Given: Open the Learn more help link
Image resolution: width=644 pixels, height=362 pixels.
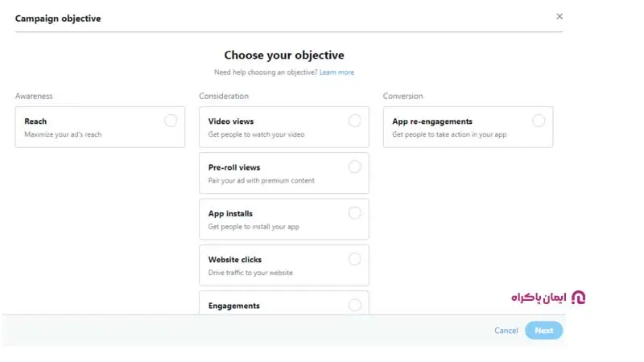Looking at the screenshot, I should [x=336, y=72].
